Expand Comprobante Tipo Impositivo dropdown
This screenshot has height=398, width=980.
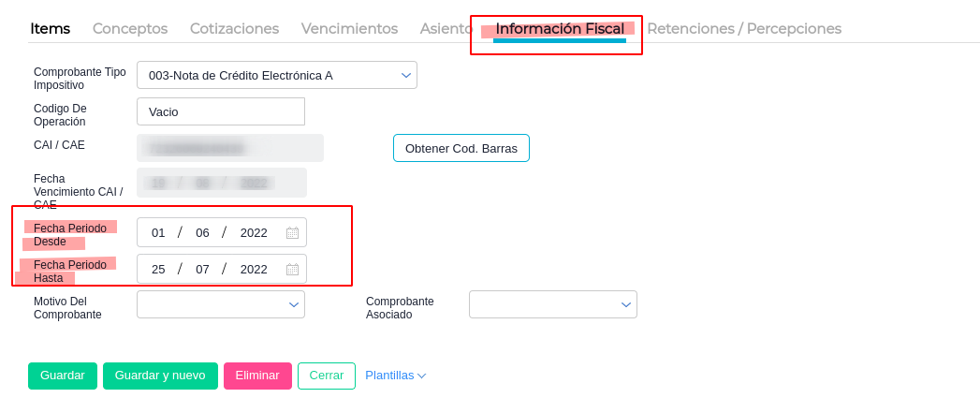click(x=406, y=75)
